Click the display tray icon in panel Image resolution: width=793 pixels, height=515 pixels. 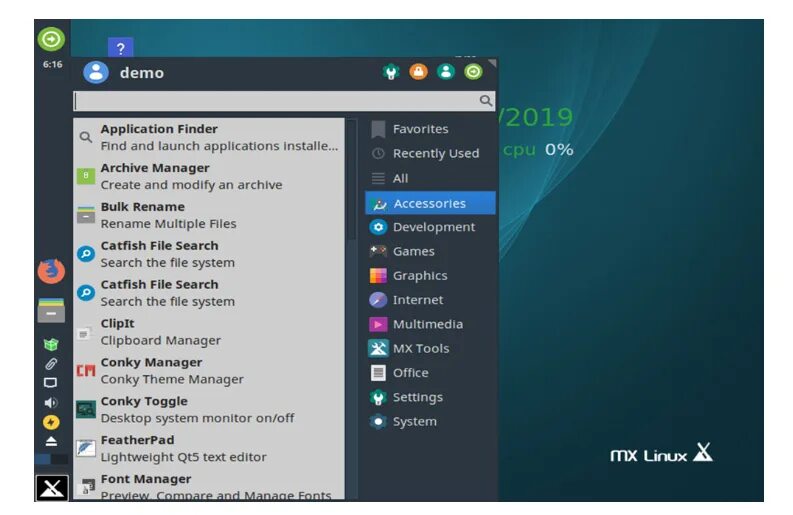coord(51,383)
